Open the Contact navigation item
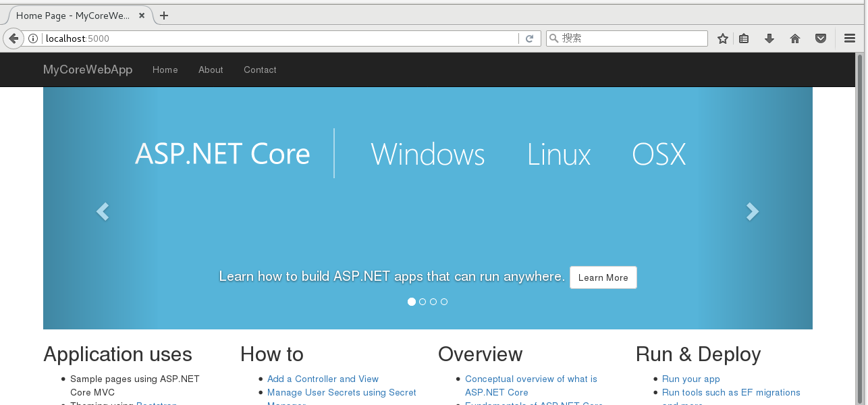The width and height of the screenshot is (868, 405). coord(260,70)
